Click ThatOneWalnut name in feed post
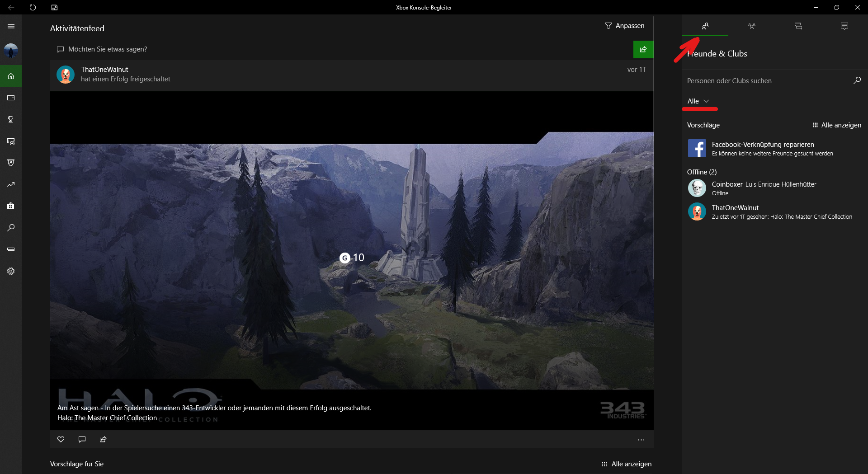Screen dimensions: 868x474 (104, 70)
